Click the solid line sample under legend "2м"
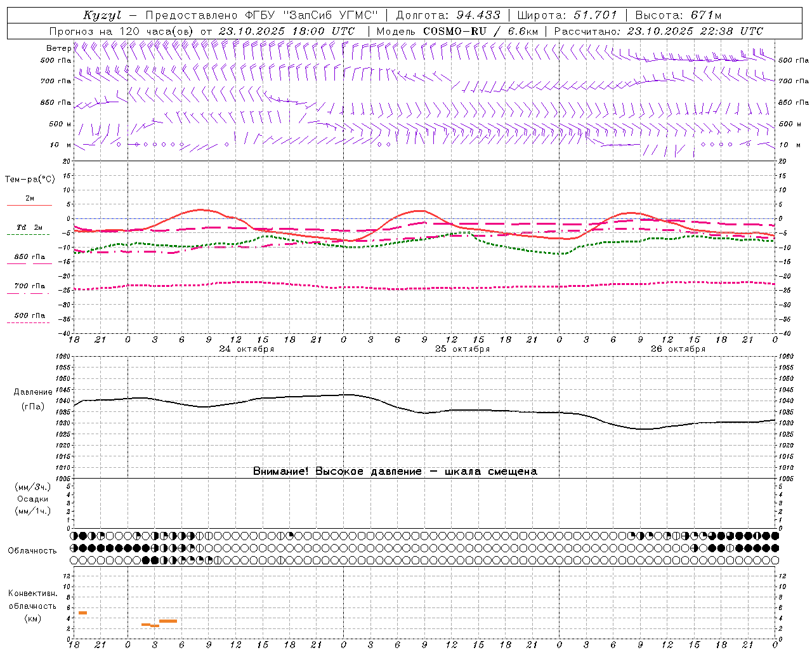Image resolution: width=812 pixels, height=650 pixels. tap(29, 206)
